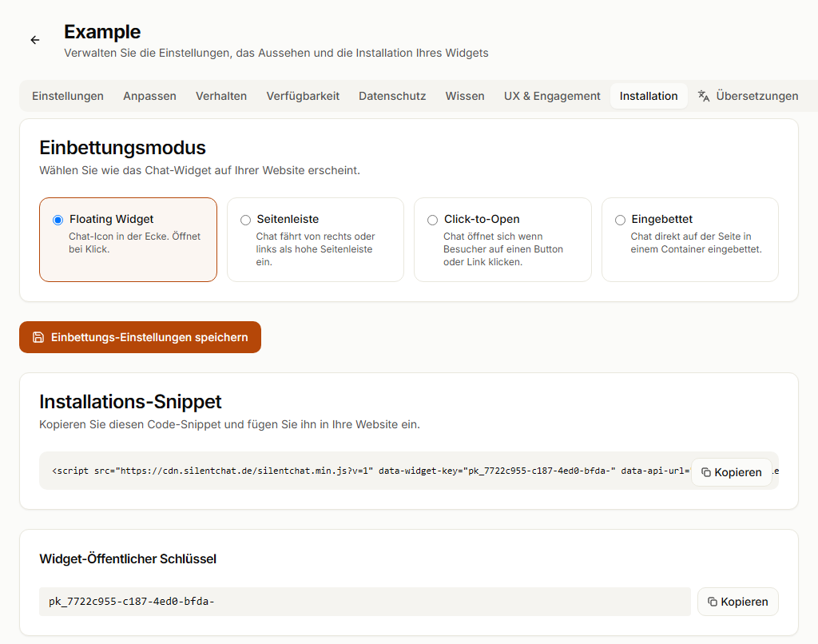Click the copy icon in the public key Kopieren button
Image resolution: width=818 pixels, height=644 pixels.
(x=712, y=602)
